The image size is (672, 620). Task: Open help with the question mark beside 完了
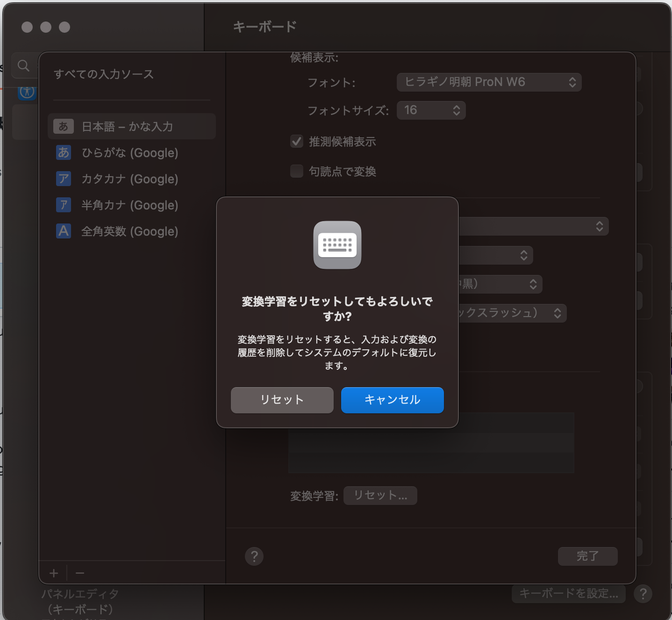click(x=254, y=556)
